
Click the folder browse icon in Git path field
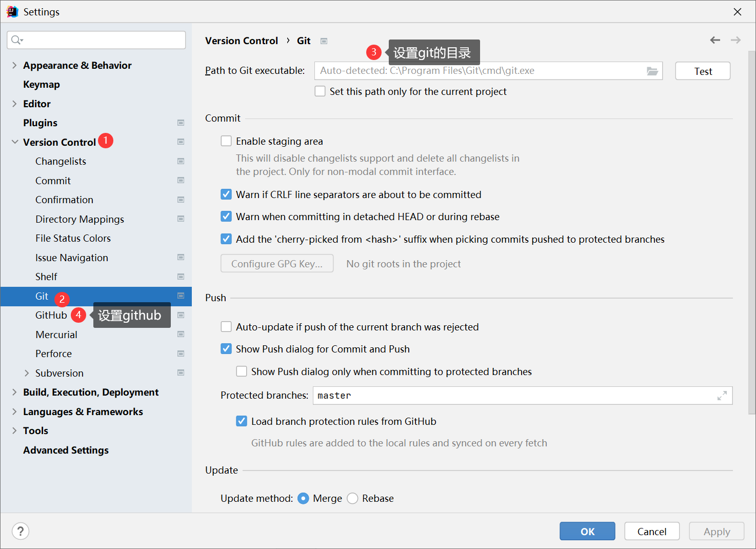pyautogui.click(x=652, y=71)
